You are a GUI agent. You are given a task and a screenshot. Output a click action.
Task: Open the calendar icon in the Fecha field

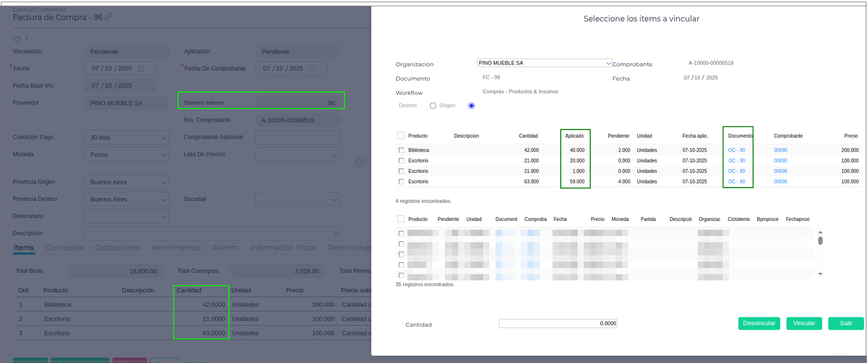coord(141,69)
